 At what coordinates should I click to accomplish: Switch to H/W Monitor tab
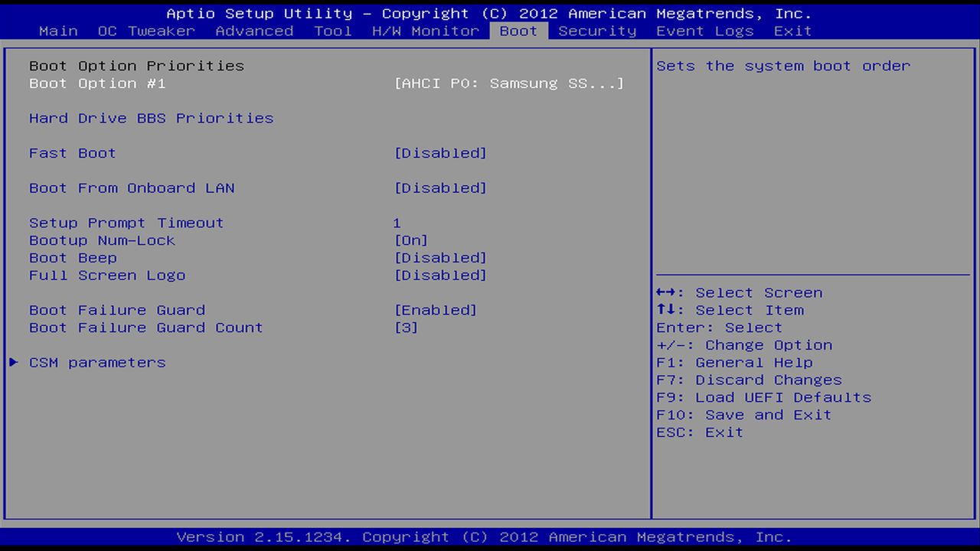[x=426, y=31]
